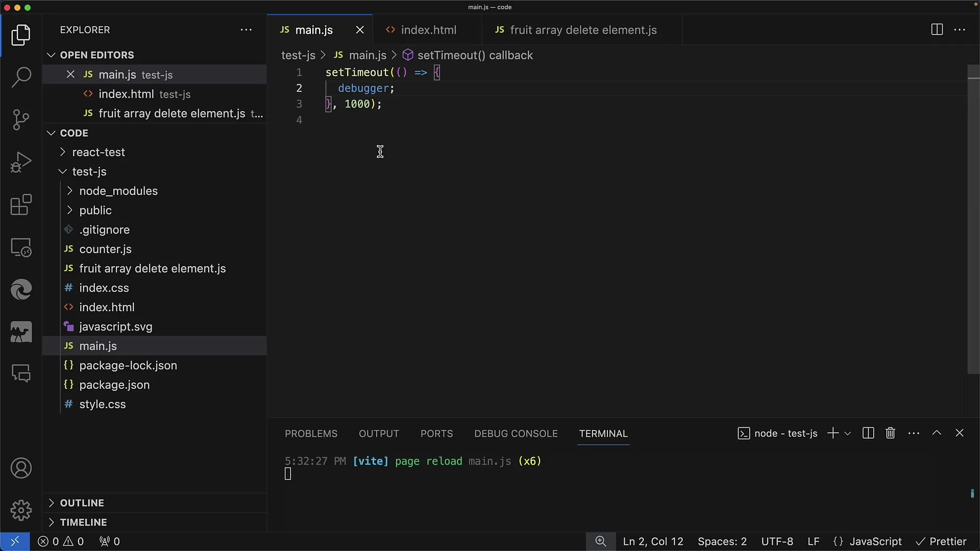Click the PORTS panel tab
The width and height of the screenshot is (980, 551).
click(x=436, y=433)
